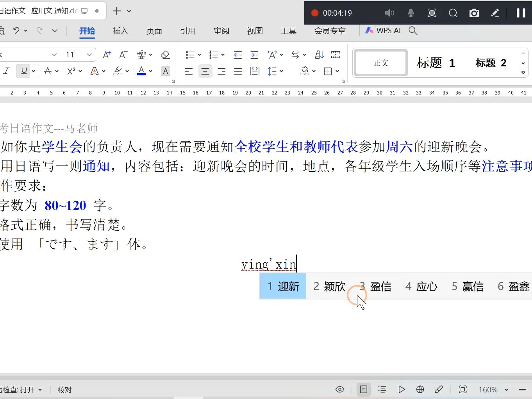Screen dimensions: 532x399
Task: Open font color dropdown arrow
Action: (x=150, y=71)
